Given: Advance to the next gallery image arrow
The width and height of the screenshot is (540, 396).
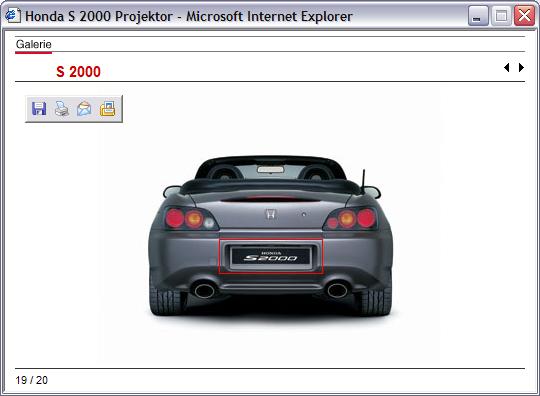Looking at the screenshot, I should [521, 67].
